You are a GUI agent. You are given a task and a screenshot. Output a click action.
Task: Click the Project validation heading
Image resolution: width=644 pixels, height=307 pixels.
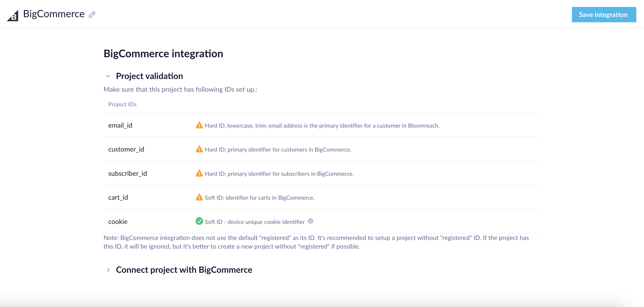[149, 76]
